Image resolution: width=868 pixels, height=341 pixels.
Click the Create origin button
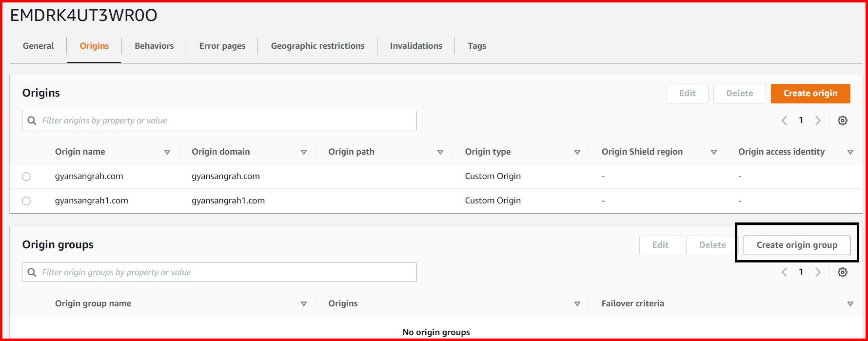pos(810,93)
